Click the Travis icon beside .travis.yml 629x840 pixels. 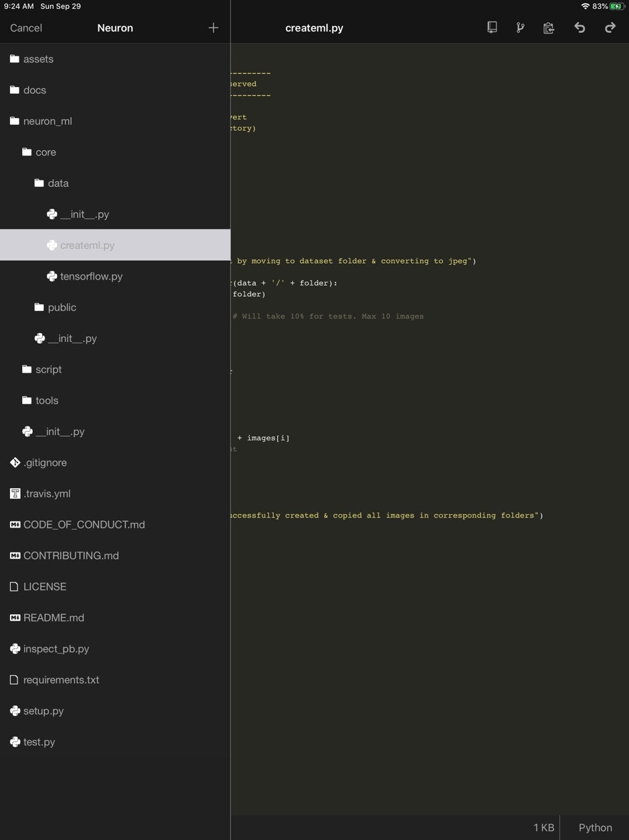click(14, 493)
